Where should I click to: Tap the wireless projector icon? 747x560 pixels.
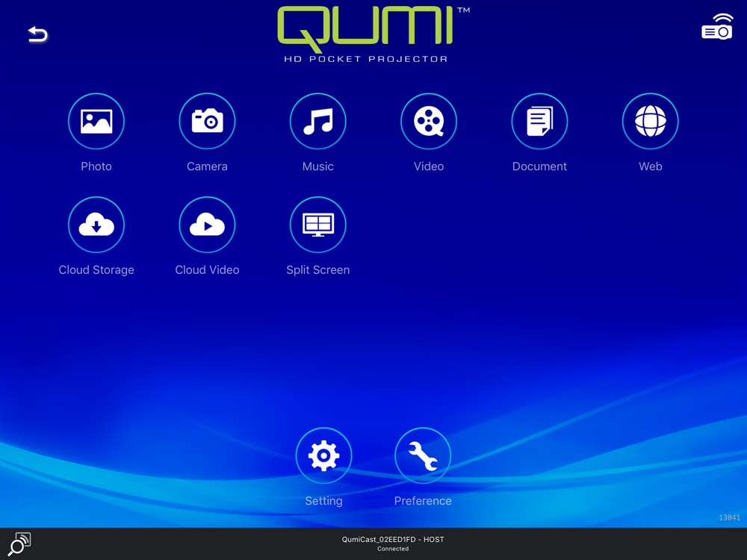click(717, 27)
